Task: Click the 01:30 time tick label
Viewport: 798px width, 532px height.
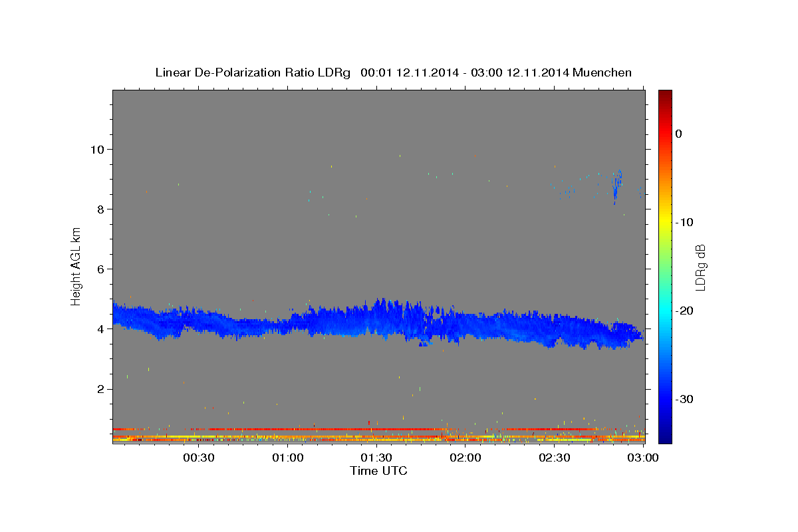Action: [x=376, y=458]
